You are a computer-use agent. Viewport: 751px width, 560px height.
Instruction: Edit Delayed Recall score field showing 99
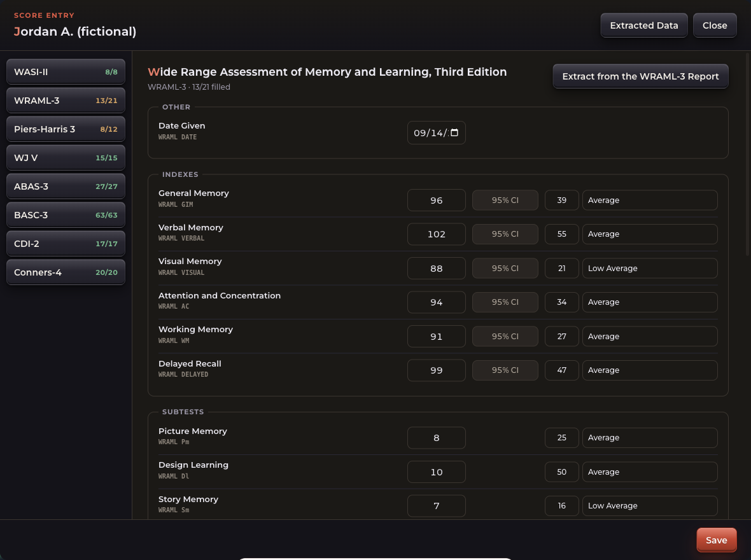[437, 370]
